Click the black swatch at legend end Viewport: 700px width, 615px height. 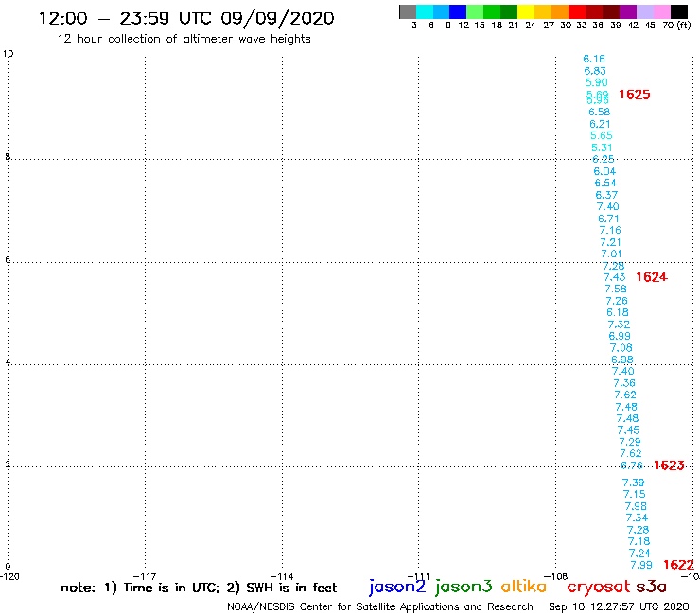click(x=679, y=11)
